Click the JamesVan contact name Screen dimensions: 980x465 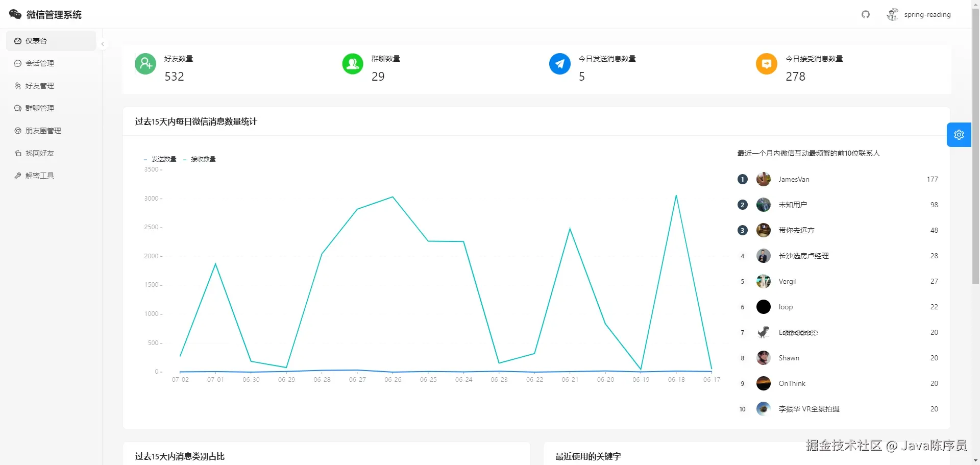tap(794, 179)
